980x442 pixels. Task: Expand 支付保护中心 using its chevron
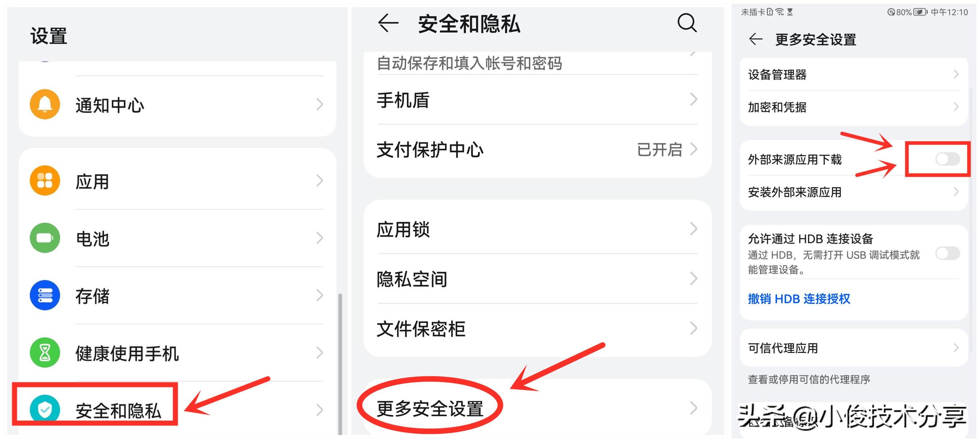point(694,149)
